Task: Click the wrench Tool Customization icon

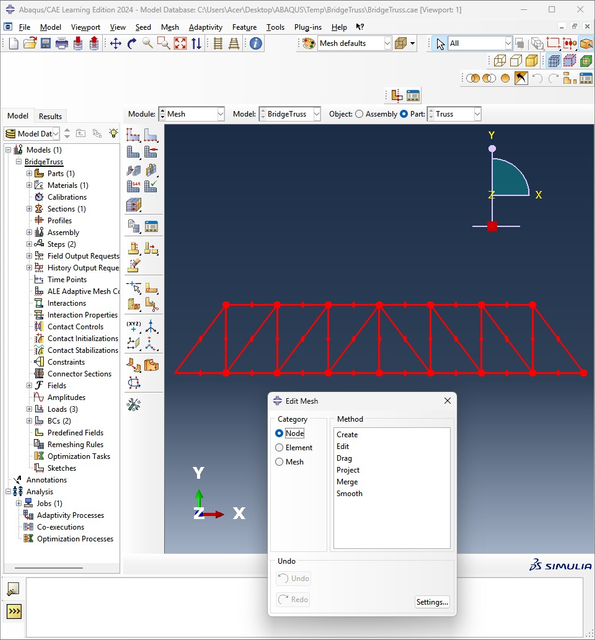Action: 133,403
